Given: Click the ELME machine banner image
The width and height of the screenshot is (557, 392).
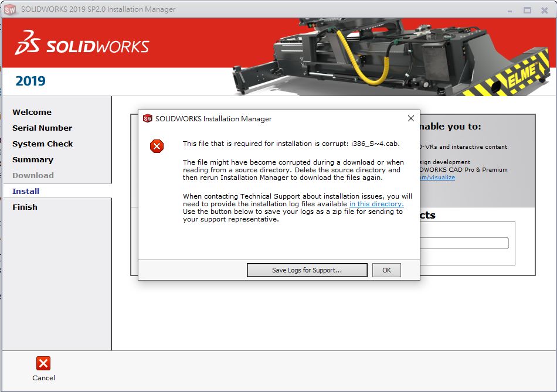Looking at the screenshot, I should point(392,57).
